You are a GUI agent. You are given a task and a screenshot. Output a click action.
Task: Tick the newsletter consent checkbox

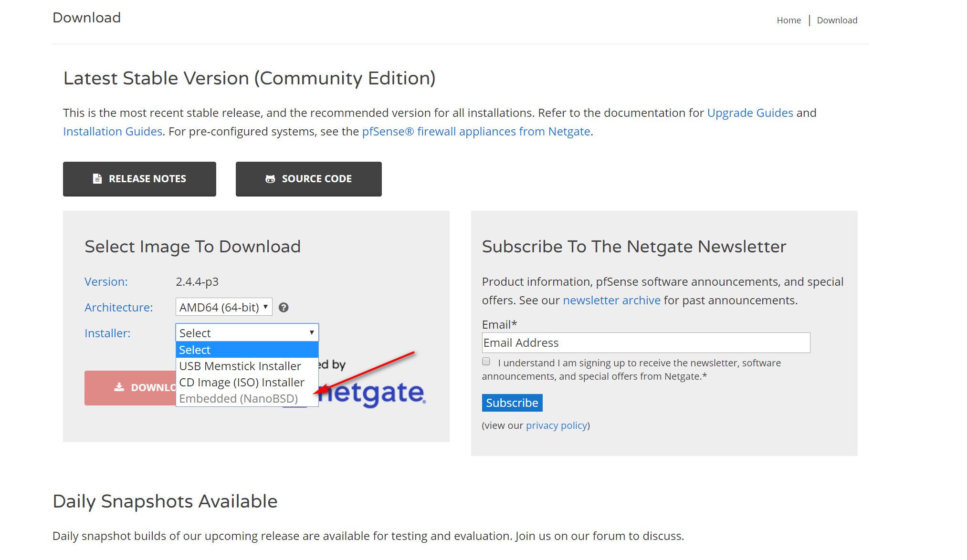pyautogui.click(x=486, y=362)
